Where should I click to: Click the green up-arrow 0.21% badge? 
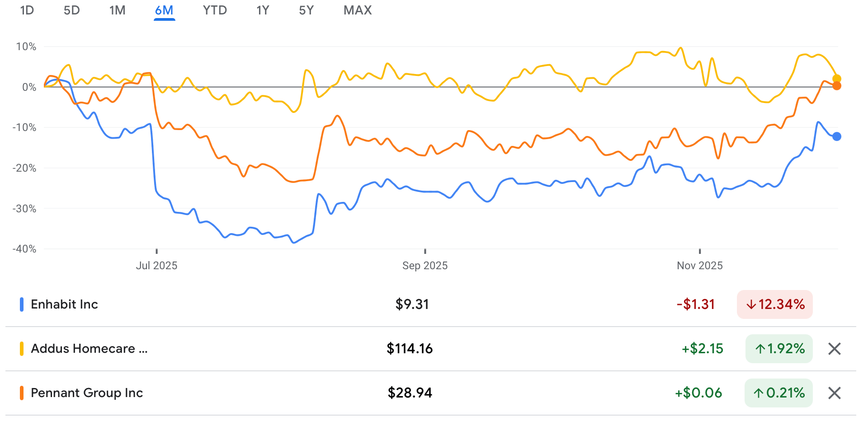pyautogui.click(x=778, y=393)
